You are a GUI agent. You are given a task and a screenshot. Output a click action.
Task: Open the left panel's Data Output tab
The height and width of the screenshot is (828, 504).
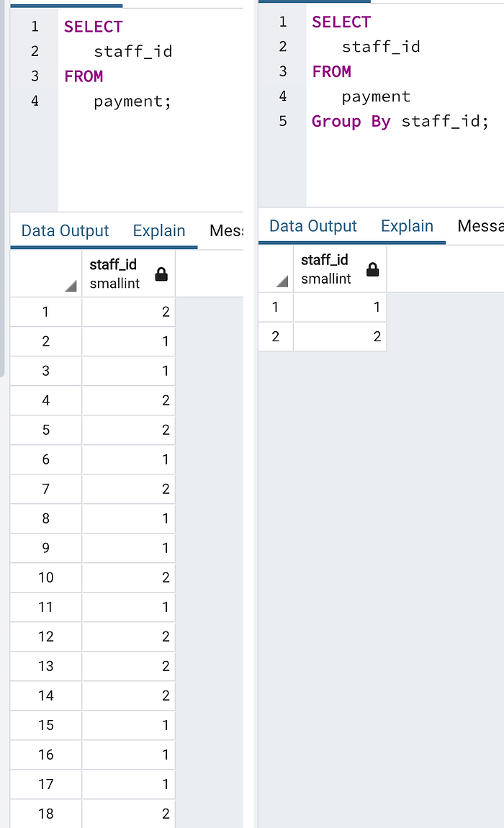pyautogui.click(x=65, y=231)
